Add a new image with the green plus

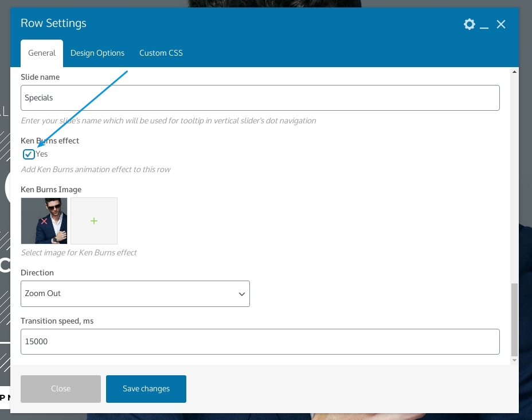94,221
